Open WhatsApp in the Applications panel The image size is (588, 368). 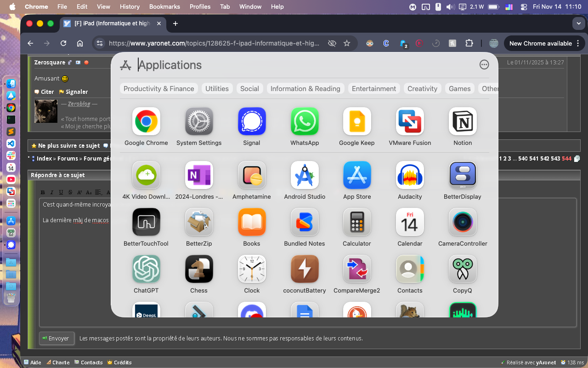click(305, 121)
